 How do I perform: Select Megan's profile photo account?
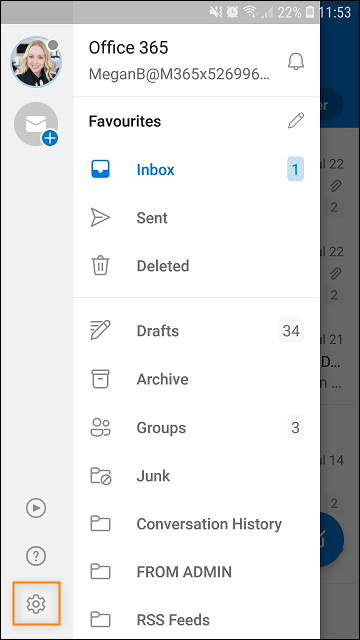(36, 62)
